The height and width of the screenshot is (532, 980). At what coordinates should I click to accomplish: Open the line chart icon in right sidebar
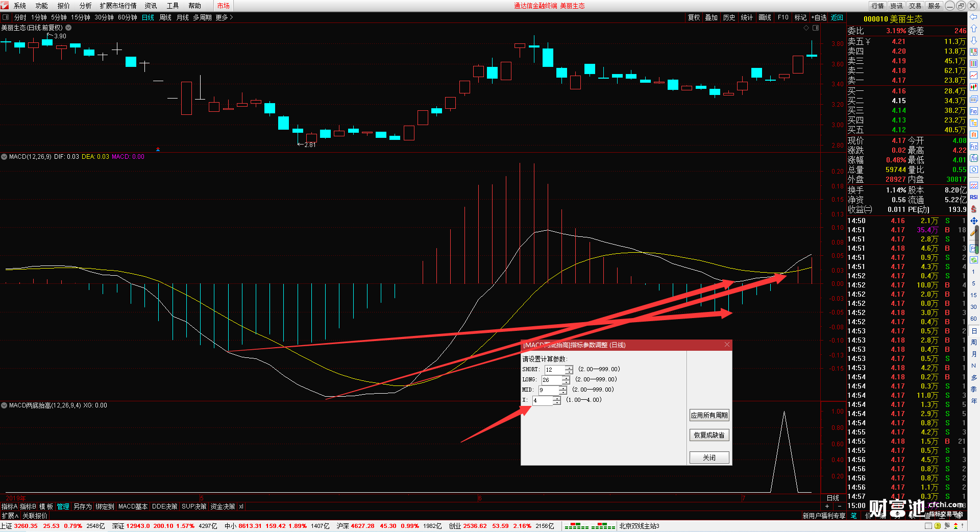974,76
